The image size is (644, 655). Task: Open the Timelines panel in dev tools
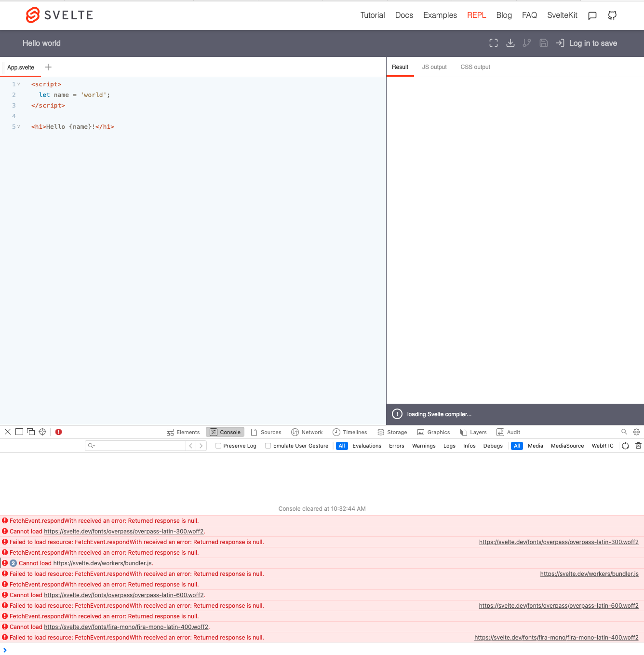350,432
